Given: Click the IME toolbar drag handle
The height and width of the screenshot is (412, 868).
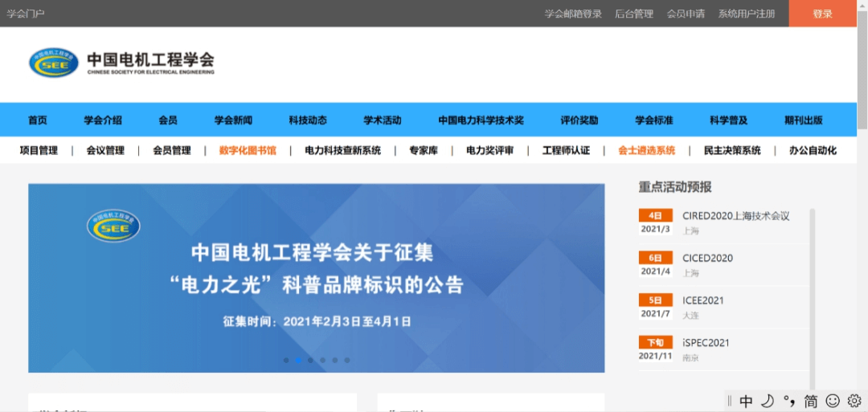Looking at the screenshot, I should 730,401.
